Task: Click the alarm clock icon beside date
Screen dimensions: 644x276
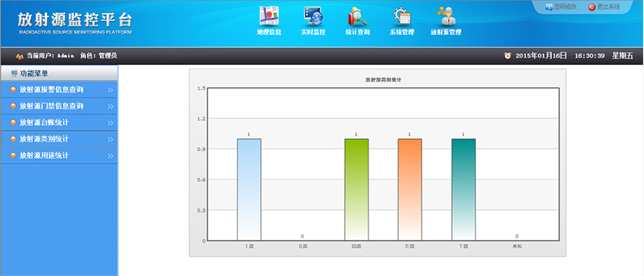Action: click(507, 56)
